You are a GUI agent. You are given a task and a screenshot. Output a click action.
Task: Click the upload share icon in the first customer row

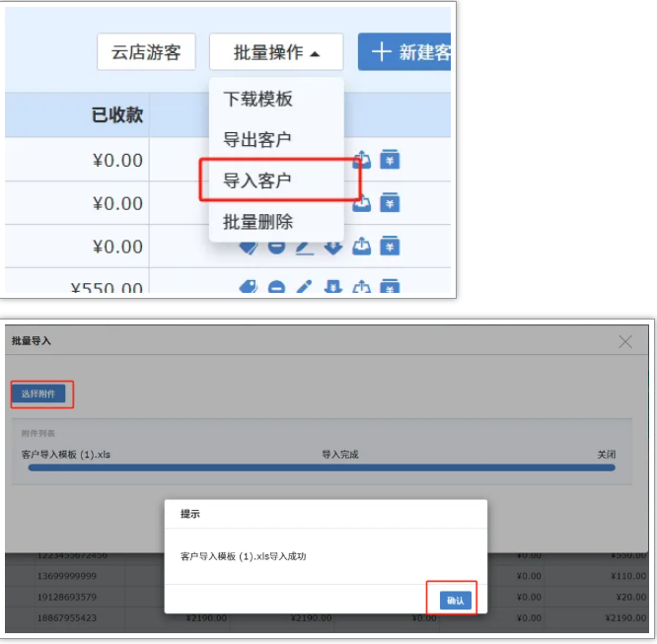pyautogui.click(x=362, y=161)
